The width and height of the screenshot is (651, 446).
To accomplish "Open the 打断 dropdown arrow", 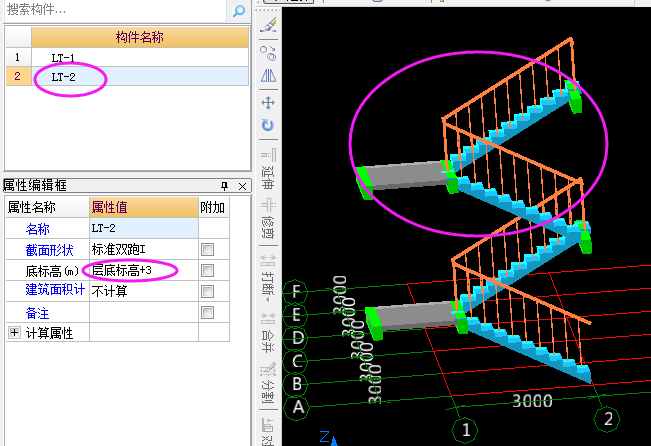I will 268,300.
